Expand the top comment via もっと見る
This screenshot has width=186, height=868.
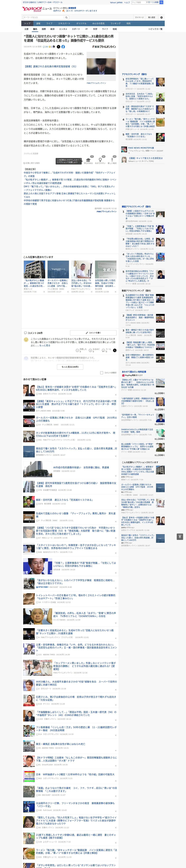[45, 345]
